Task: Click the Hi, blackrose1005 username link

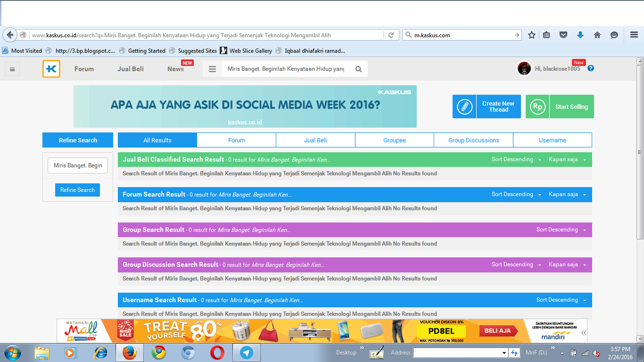Action: [557, 69]
